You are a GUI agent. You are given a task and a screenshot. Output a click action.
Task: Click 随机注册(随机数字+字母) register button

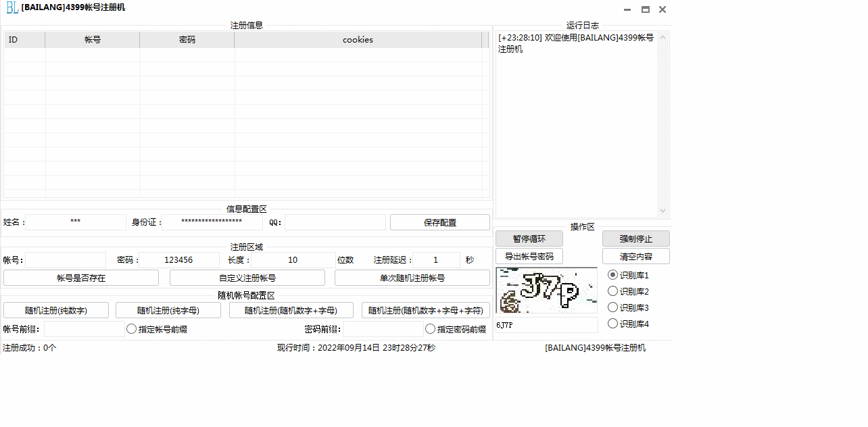coord(291,309)
